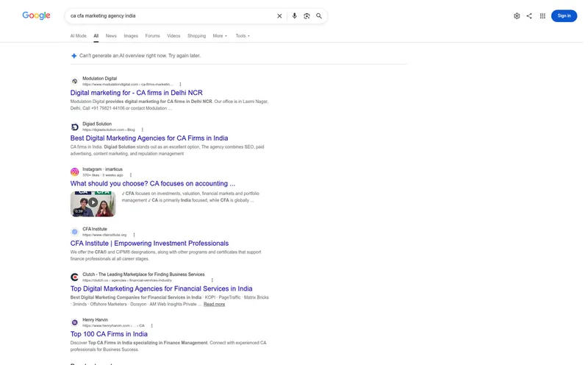Switch to the AI Mode tab
Image resolution: width=588 pixels, height=365 pixels.
(x=78, y=36)
